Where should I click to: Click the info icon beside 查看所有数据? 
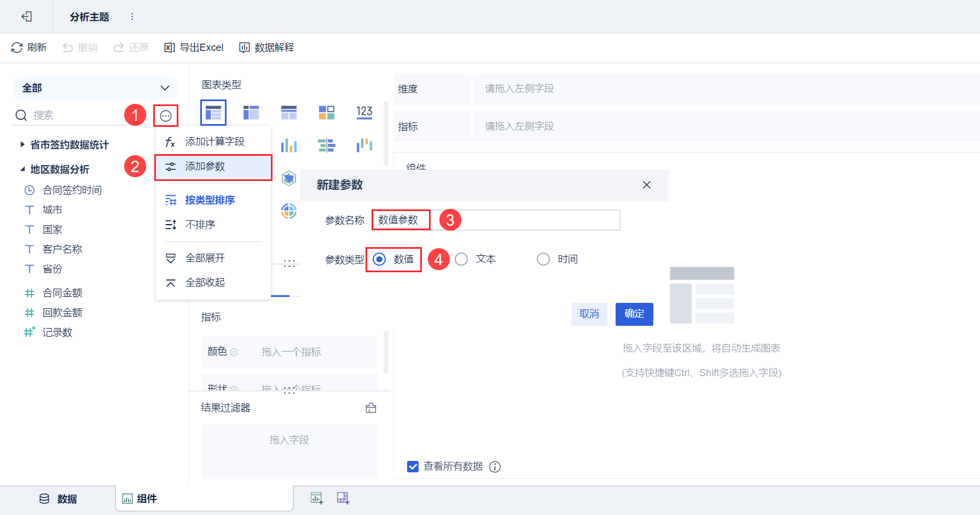pyautogui.click(x=495, y=467)
